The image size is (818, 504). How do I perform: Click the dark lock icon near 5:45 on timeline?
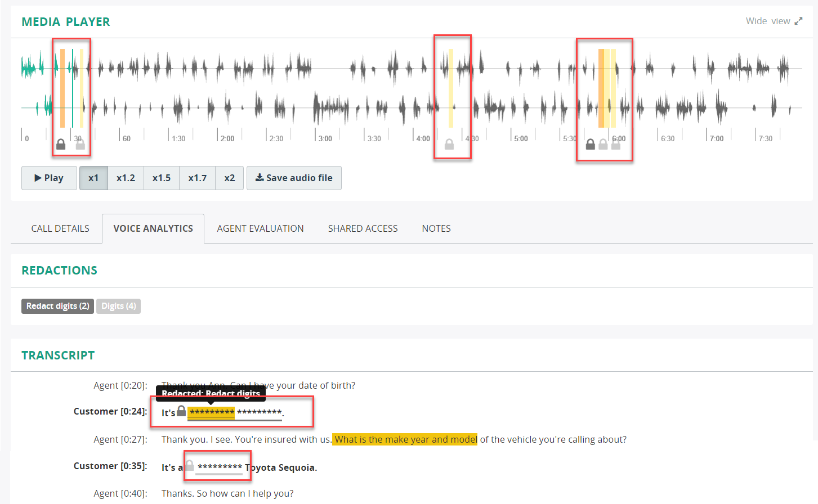pyautogui.click(x=590, y=145)
